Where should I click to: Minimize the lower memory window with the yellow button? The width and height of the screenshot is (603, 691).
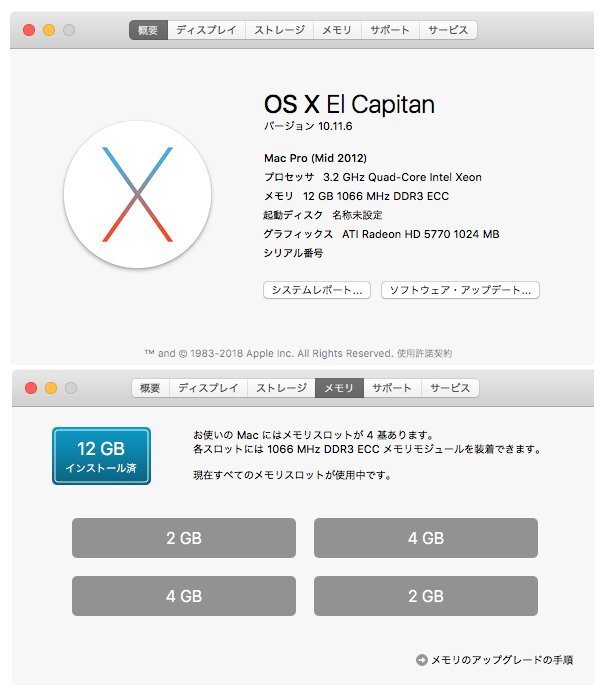51,388
